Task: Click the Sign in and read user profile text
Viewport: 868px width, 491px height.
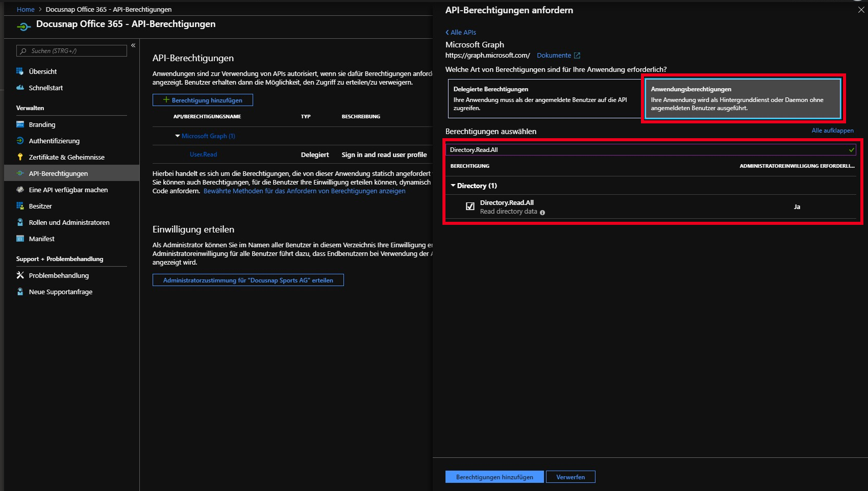Action: click(384, 154)
